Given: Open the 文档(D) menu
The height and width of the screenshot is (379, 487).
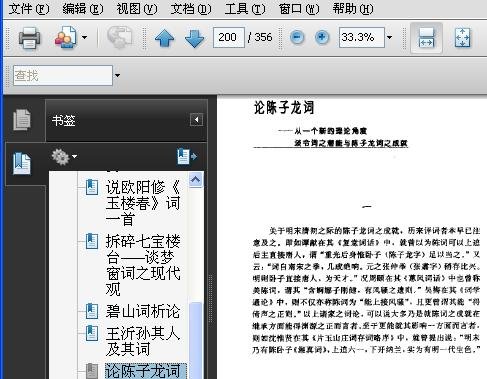Looking at the screenshot, I should pyautogui.click(x=191, y=8).
